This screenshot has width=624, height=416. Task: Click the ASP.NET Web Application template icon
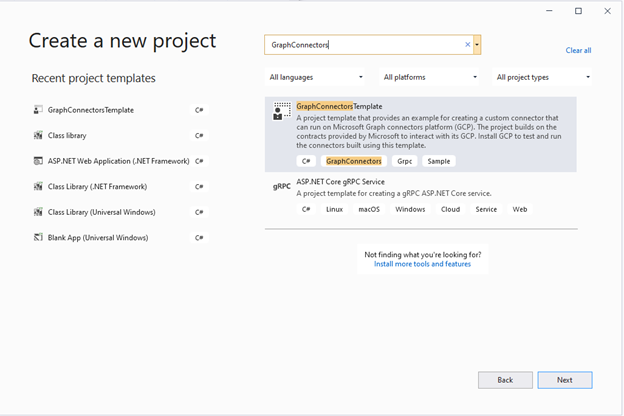[x=38, y=161]
